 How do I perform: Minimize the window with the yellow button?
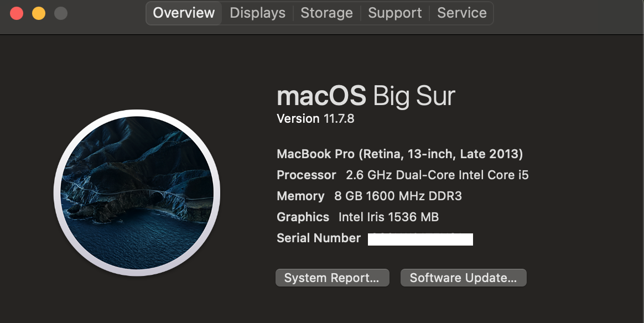pyautogui.click(x=39, y=13)
